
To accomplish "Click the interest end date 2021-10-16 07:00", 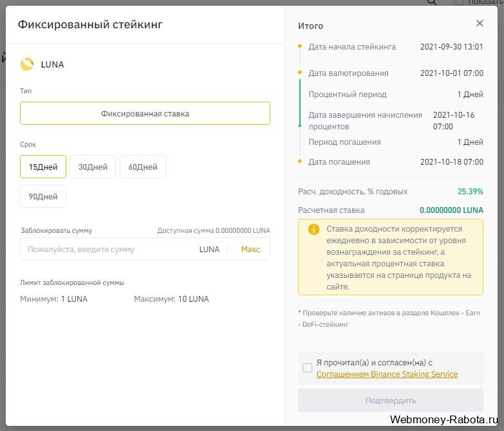I will coord(454,121).
